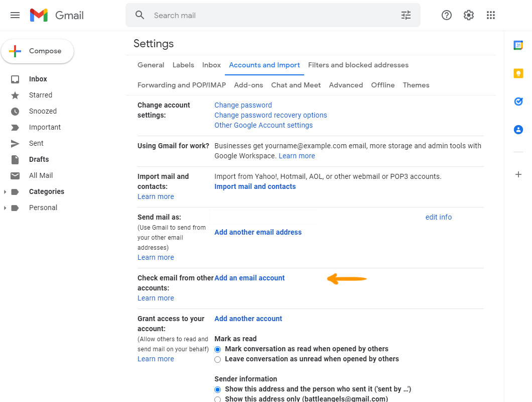
Task: Select Show address and person who sent
Action: pyautogui.click(x=218, y=389)
